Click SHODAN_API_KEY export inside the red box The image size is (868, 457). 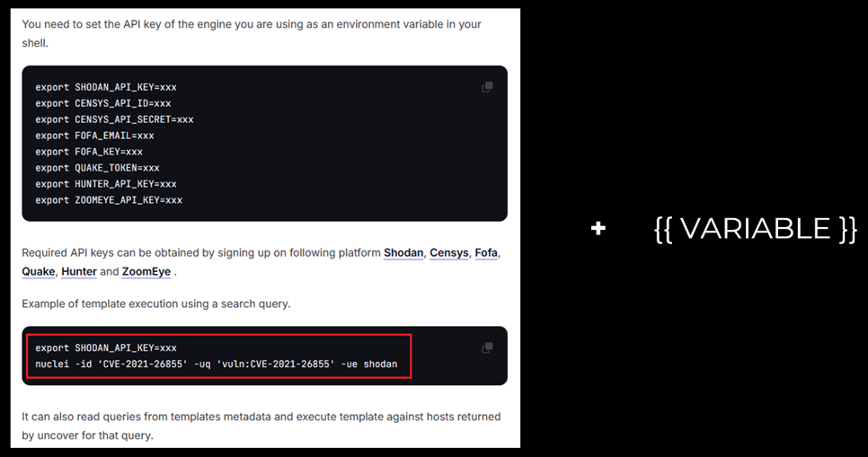(x=106, y=348)
